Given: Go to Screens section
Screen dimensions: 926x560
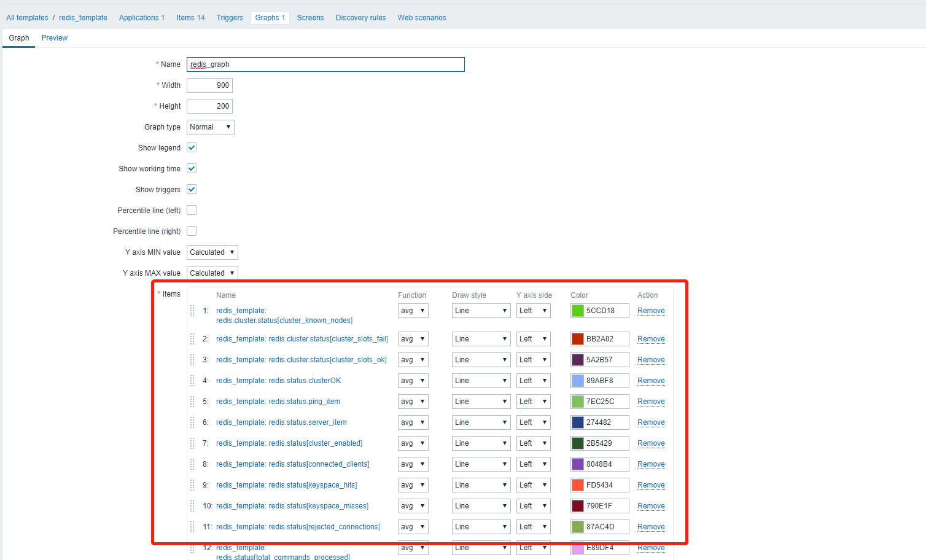Looking at the screenshot, I should tap(310, 18).
